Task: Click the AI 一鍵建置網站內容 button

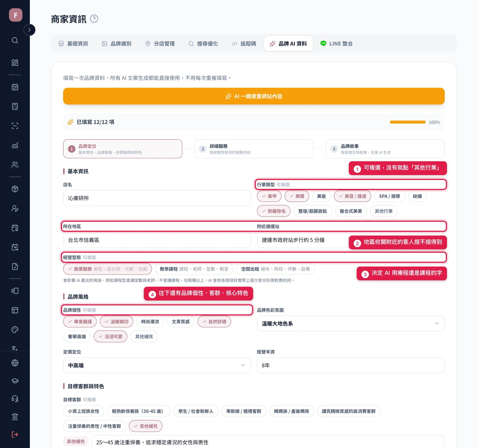Action: tap(254, 96)
